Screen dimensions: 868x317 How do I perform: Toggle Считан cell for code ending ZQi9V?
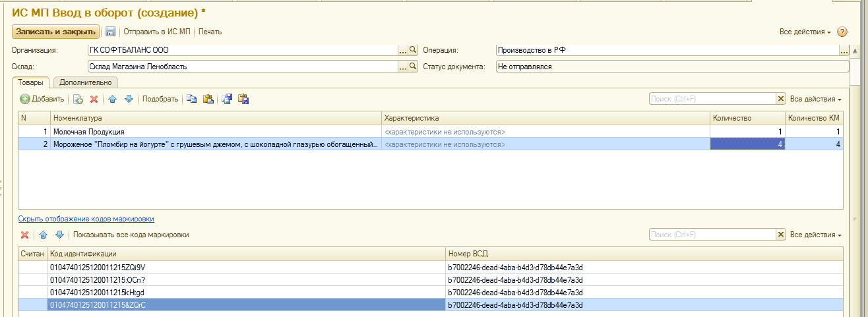(33, 268)
